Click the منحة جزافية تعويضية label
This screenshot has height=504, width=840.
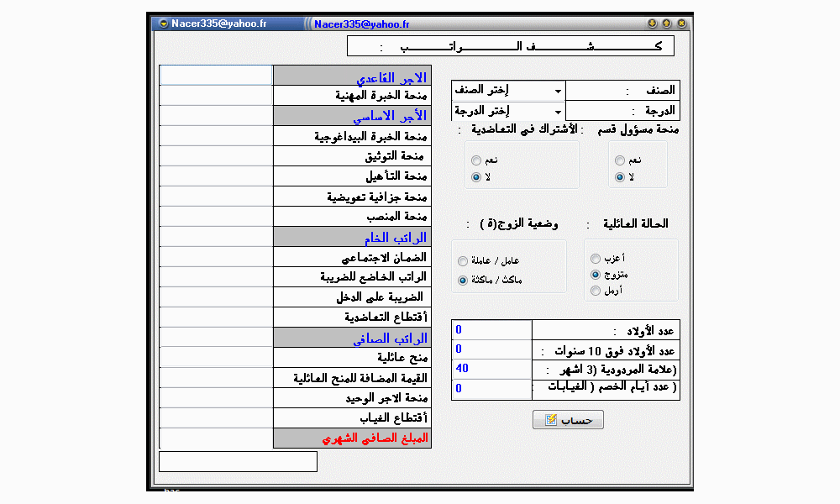pyautogui.click(x=377, y=197)
